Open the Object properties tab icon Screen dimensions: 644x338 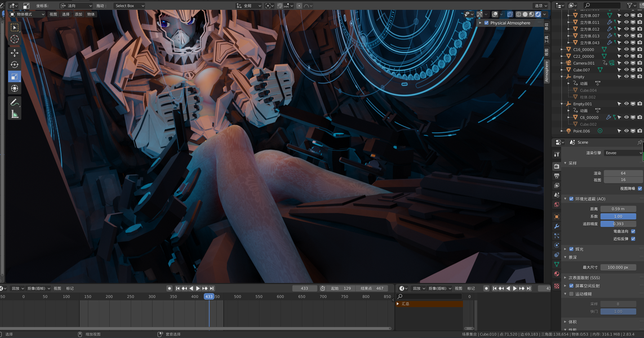coord(557,216)
